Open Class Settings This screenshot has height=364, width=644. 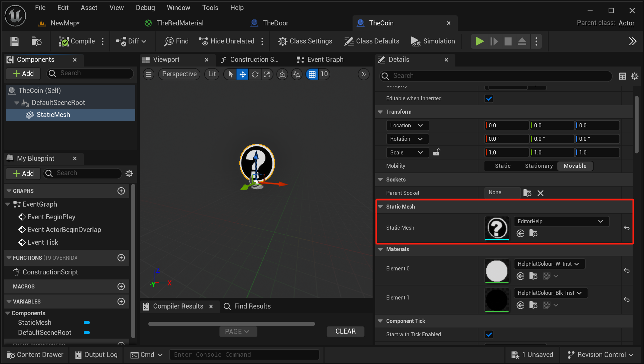[305, 41]
